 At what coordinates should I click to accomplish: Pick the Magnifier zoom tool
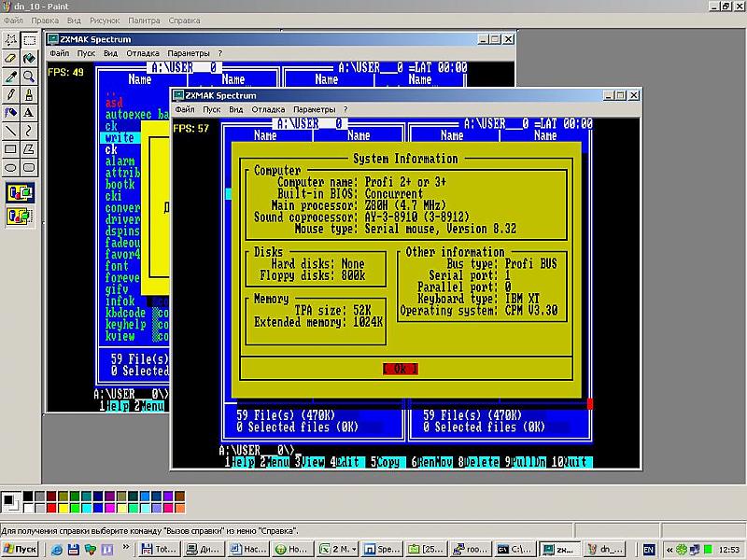click(29, 76)
